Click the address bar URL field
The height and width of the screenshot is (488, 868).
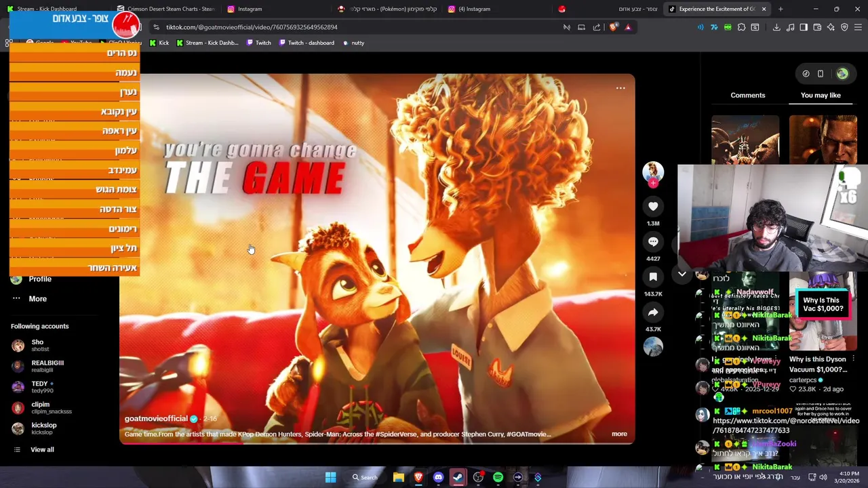[x=359, y=27]
